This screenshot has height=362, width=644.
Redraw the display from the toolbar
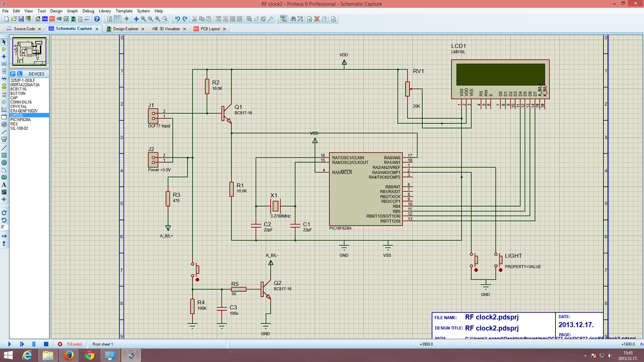110,19
